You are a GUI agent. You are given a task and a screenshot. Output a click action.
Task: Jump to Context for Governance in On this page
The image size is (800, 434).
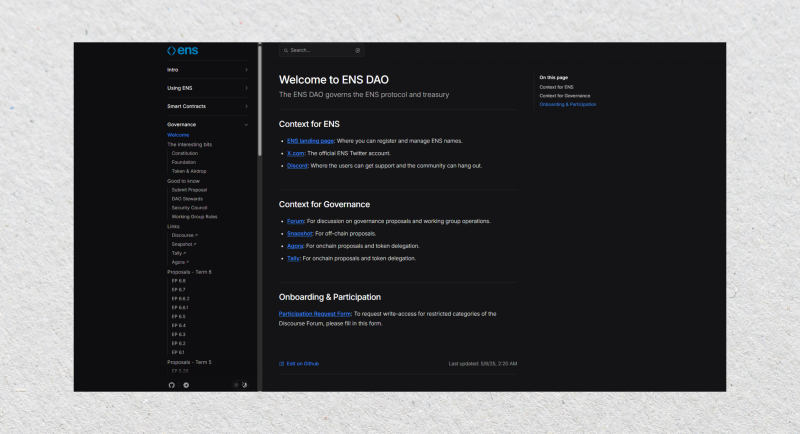tap(565, 96)
